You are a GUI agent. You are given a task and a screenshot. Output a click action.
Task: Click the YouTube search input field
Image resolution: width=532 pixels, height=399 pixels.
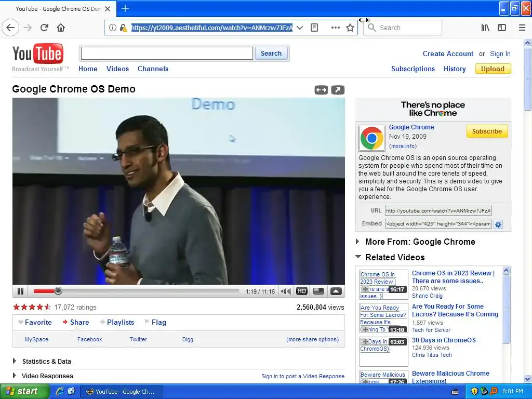167,54
